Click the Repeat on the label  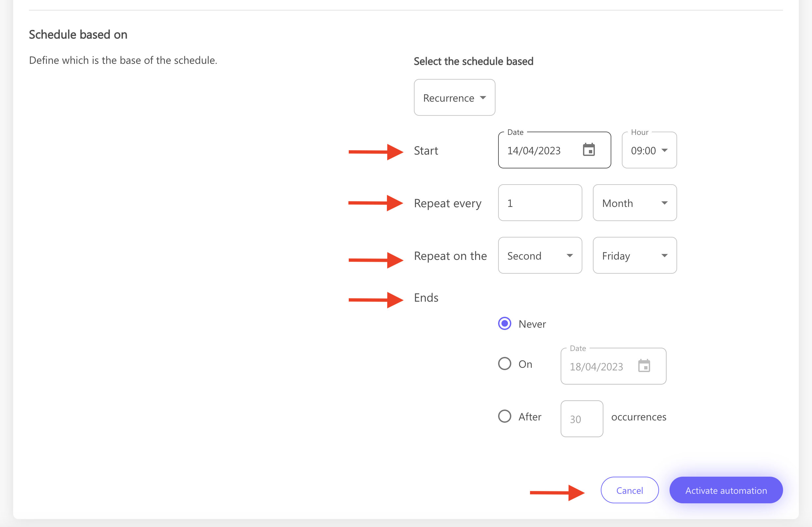click(x=450, y=256)
